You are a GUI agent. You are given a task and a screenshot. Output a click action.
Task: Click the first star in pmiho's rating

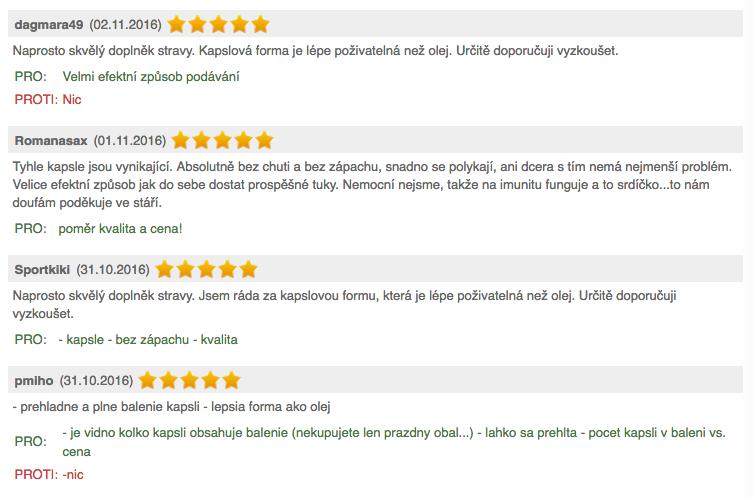148,380
